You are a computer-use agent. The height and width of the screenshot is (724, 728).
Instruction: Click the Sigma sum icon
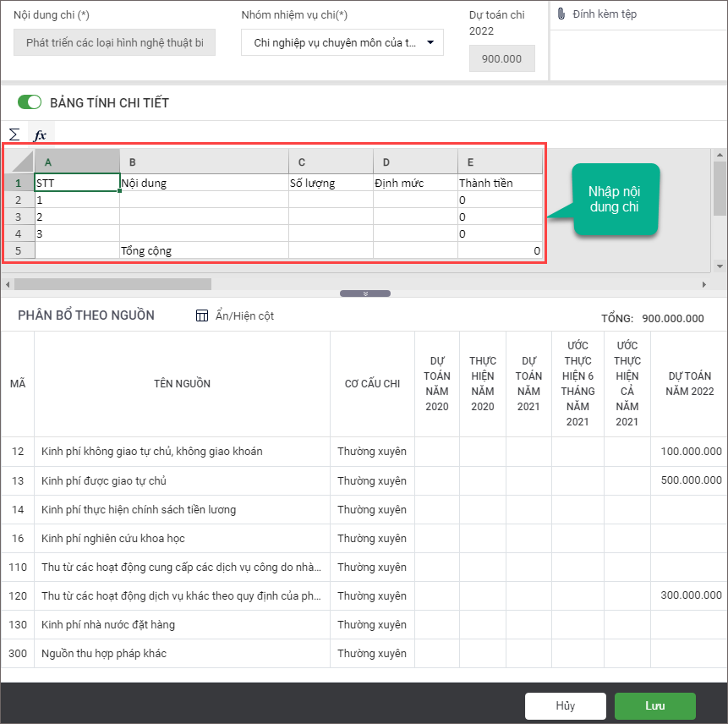pos(14,134)
